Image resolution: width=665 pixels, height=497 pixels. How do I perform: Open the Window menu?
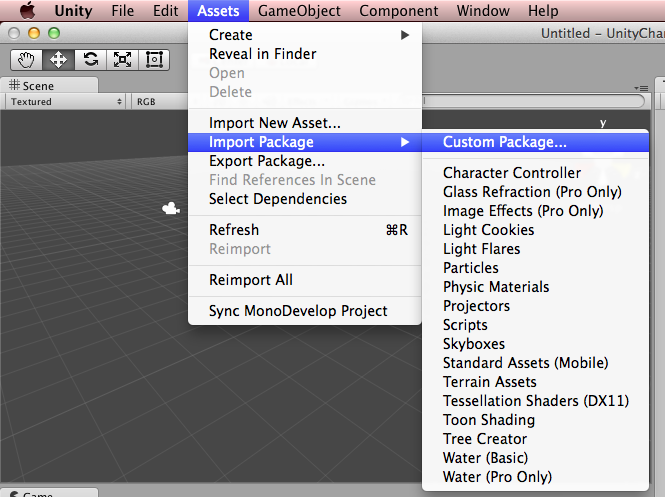click(x=483, y=11)
